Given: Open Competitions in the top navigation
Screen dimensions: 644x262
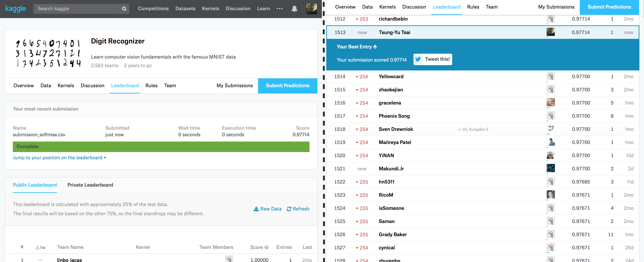Looking at the screenshot, I should click(153, 9).
